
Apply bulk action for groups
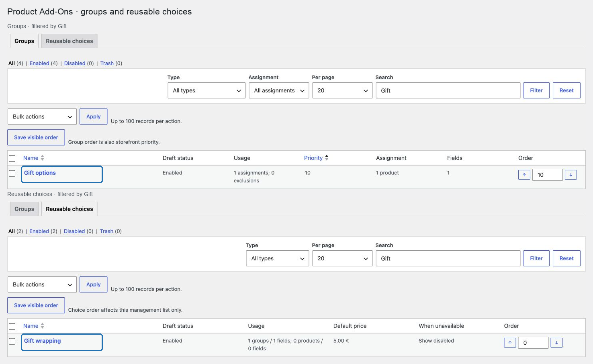[x=94, y=117]
